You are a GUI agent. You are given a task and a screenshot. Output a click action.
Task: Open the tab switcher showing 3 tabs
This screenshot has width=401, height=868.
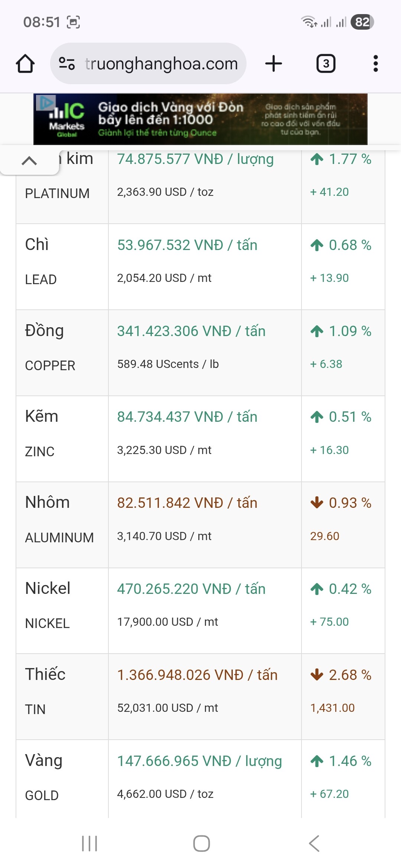click(326, 63)
